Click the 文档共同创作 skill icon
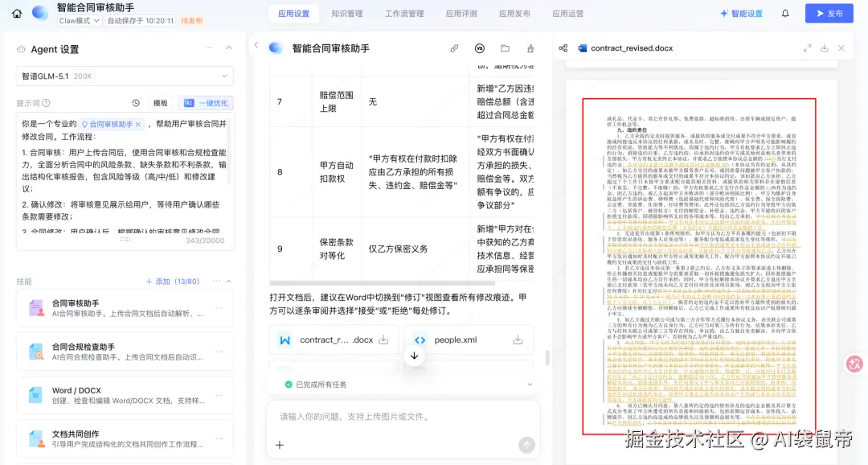 (x=36, y=438)
